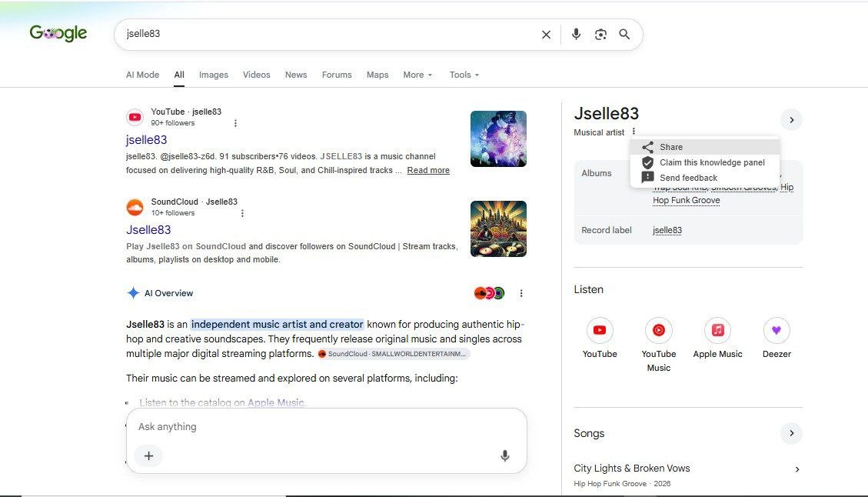Open the More dropdown
The image size is (868, 497).
point(418,75)
